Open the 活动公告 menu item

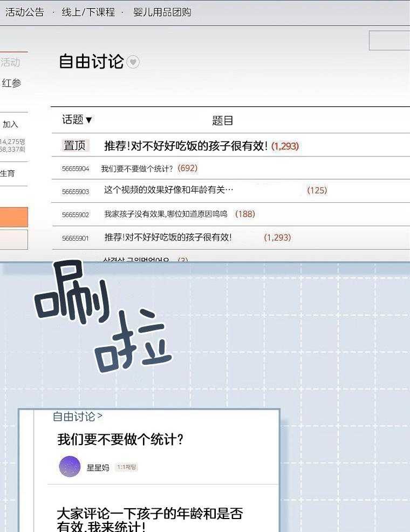pyautogui.click(x=25, y=12)
